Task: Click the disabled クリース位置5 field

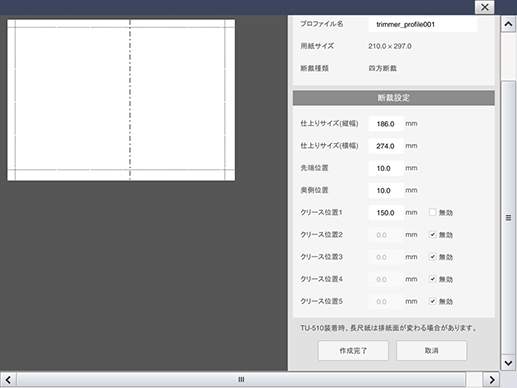Action: (x=386, y=302)
